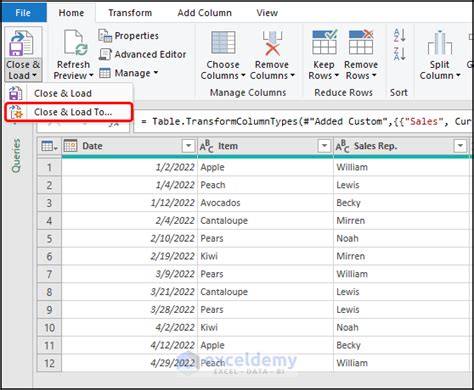The height and width of the screenshot is (390, 474).
Task: Click the Pears cell in row 5
Action: click(x=265, y=238)
